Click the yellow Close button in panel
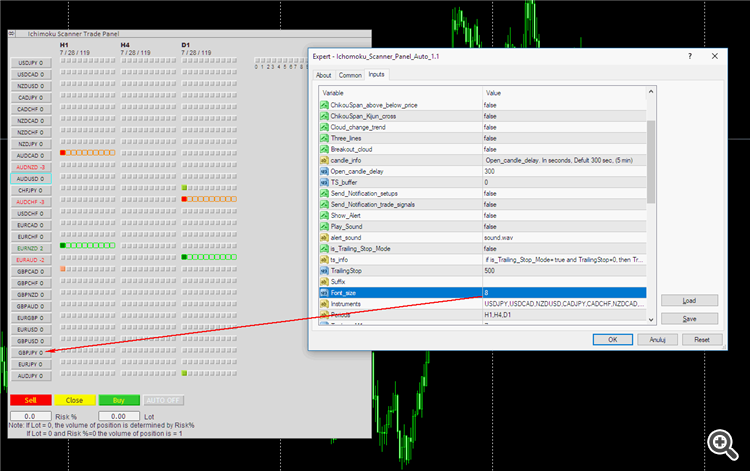Image resolution: width=750 pixels, height=471 pixels. click(74, 400)
